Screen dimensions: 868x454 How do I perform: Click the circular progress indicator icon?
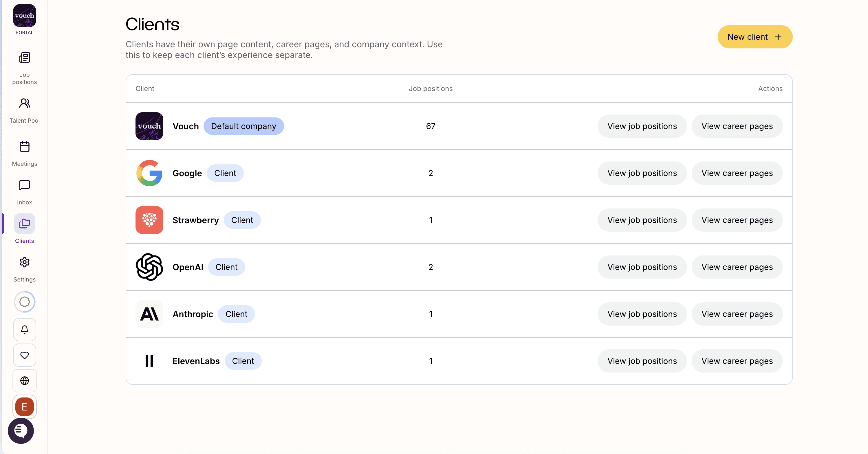pos(24,302)
